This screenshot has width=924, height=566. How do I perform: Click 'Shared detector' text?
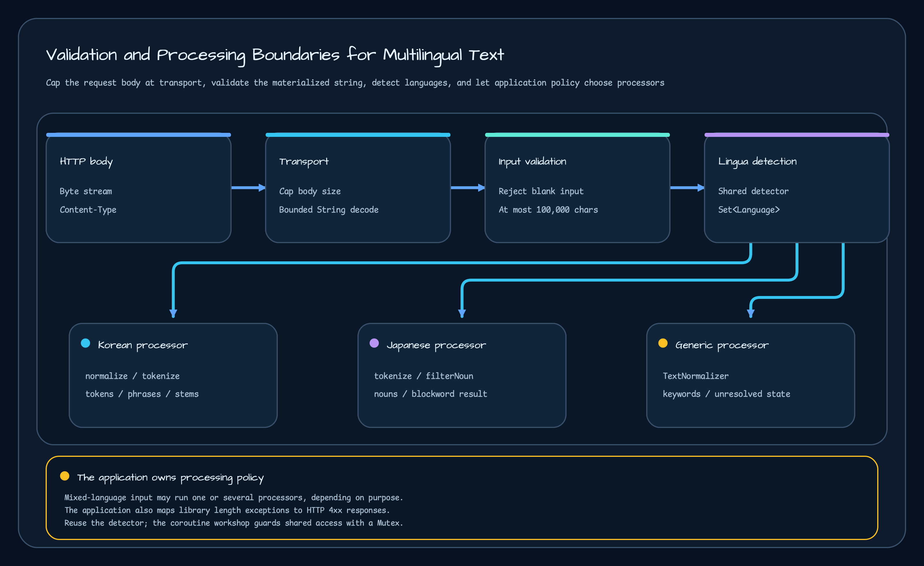click(x=753, y=191)
